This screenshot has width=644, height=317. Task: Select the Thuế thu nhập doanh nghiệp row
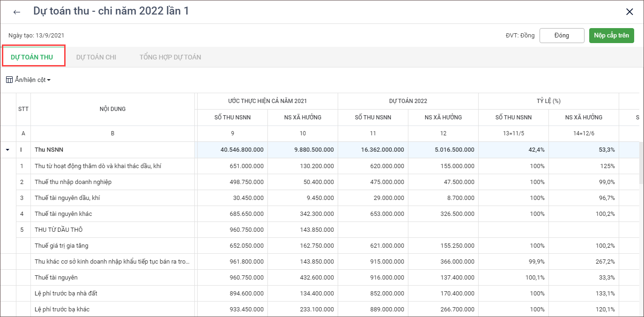(73, 182)
